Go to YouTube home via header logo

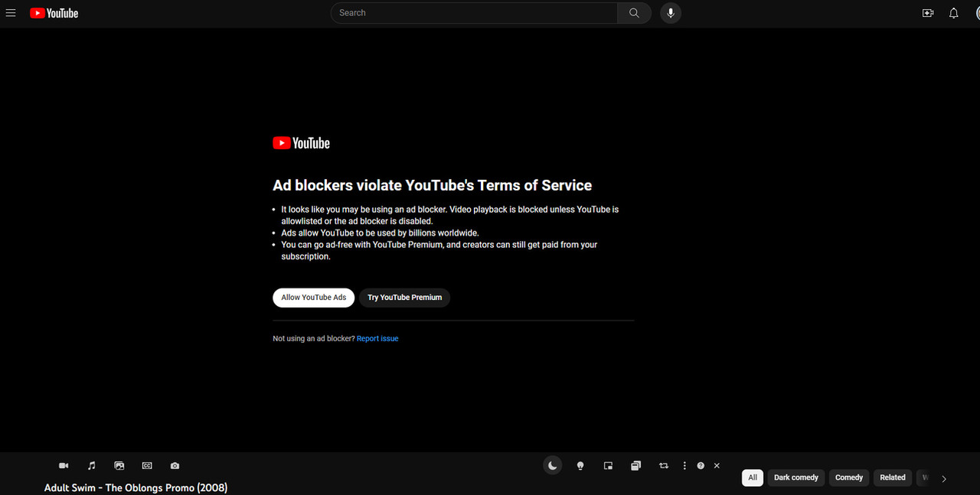click(x=54, y=13)
